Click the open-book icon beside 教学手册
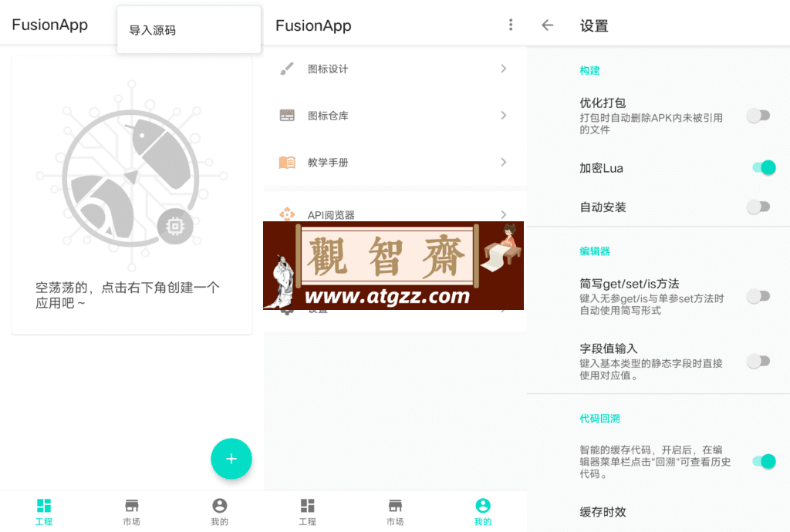 (x=287, y=162)
